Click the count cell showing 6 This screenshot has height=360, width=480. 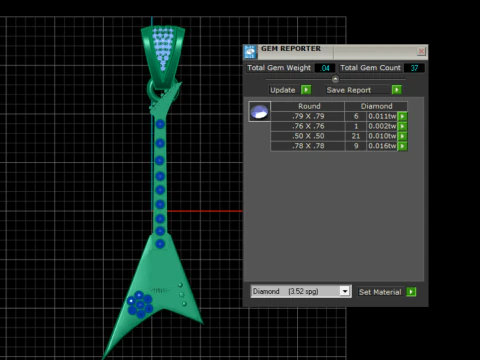click(356, 116)
